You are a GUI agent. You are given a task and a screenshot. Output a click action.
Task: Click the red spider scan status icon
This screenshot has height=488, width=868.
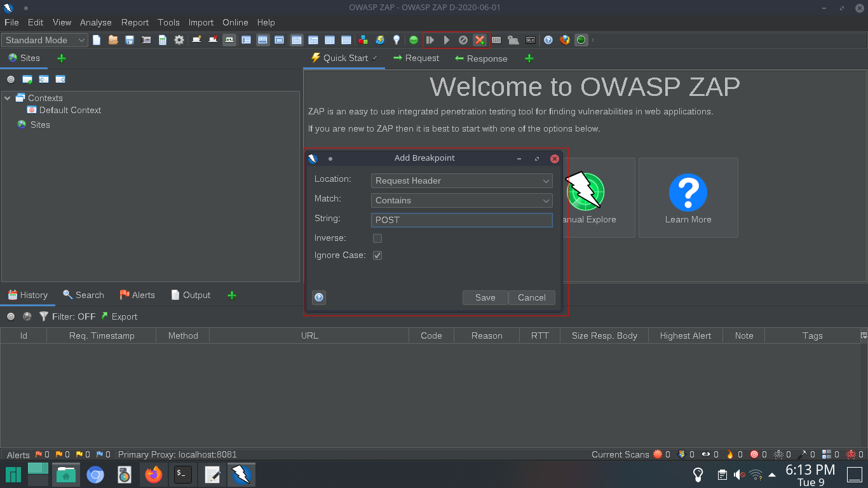851,454
